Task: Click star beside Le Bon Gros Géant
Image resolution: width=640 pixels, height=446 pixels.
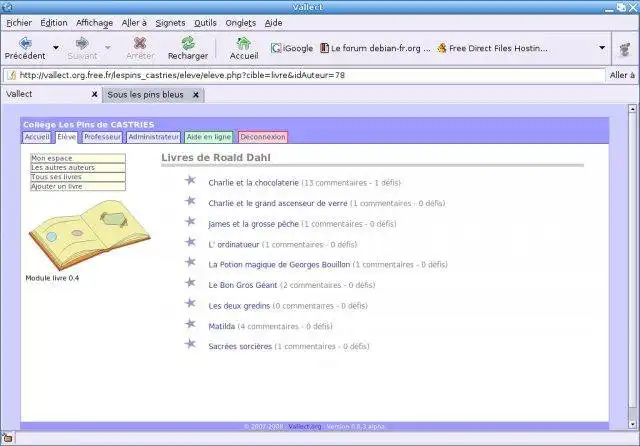Action: (x=190, y=282)
